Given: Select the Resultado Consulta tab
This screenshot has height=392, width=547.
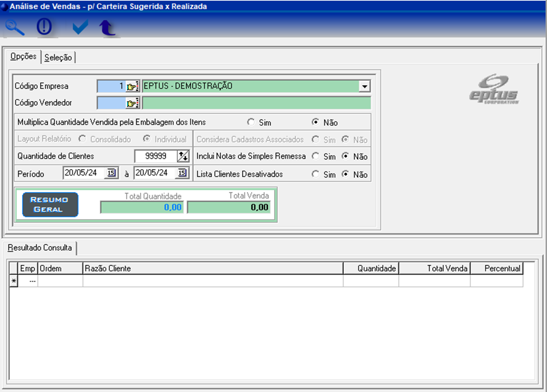Looking at the screenshot, I should coord(40,248).
